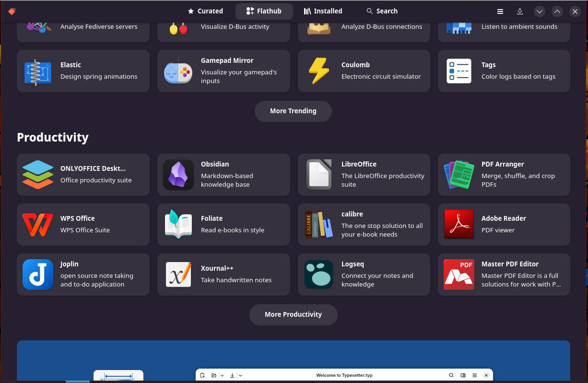588x383 pixels.
Task: Select the Adobe Reader icon
Action: [459, 225]
